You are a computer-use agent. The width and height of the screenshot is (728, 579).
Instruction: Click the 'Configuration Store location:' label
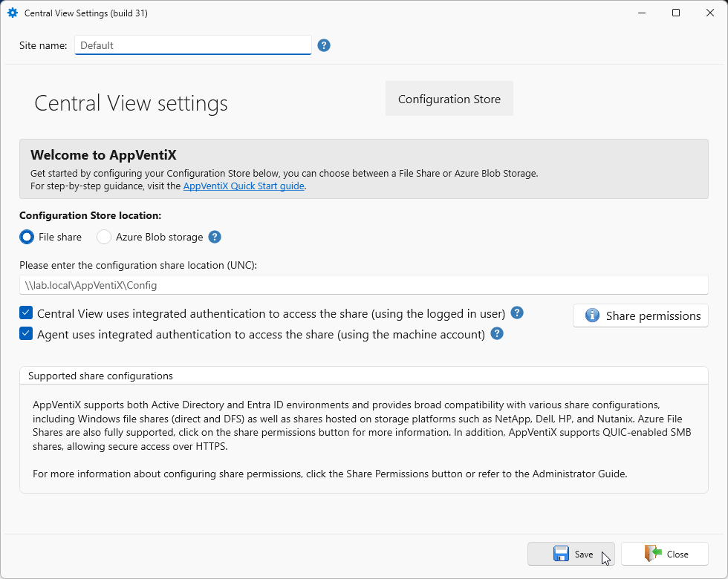(x=91, y=216)
